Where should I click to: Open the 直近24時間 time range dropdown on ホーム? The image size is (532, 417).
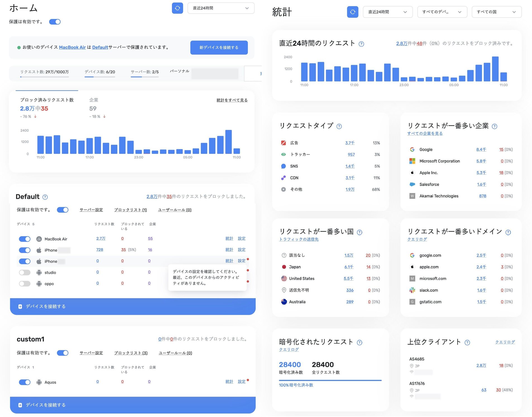(x=221, y=8)
